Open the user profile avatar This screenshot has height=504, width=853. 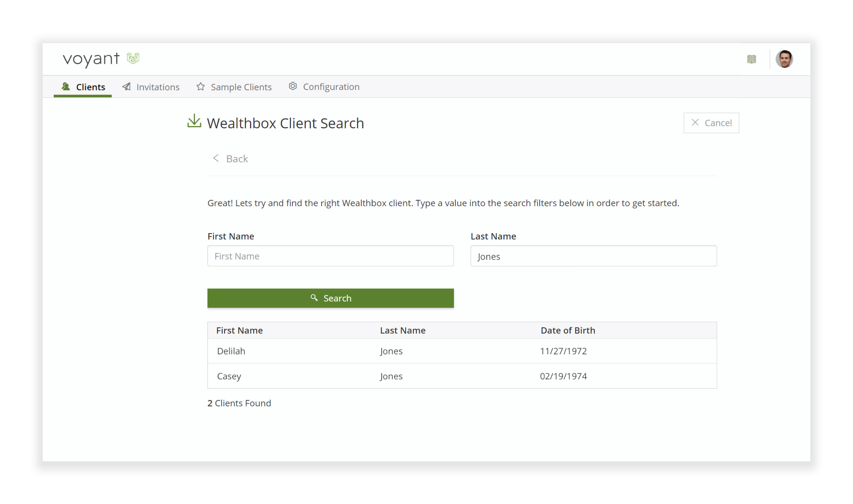point(784,59)
